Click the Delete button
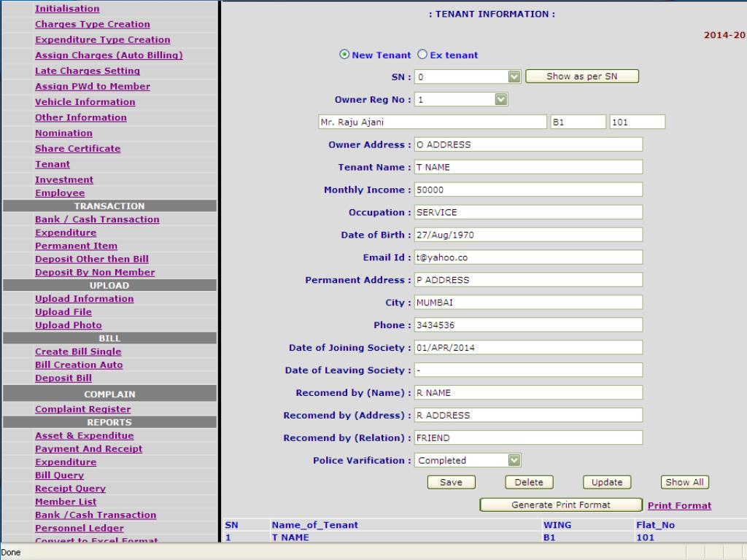This screenshot has height=560, width=747. coord(529,483)
